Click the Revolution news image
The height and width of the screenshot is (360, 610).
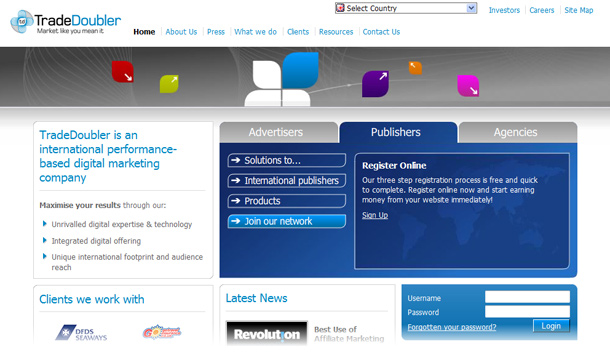click(x=267, y=333)
